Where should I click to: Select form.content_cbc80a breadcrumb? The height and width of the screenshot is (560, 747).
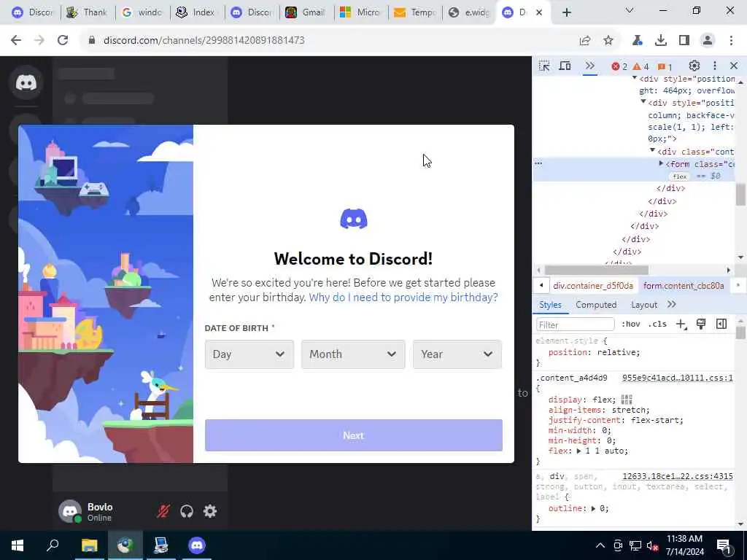coord(684,286)
